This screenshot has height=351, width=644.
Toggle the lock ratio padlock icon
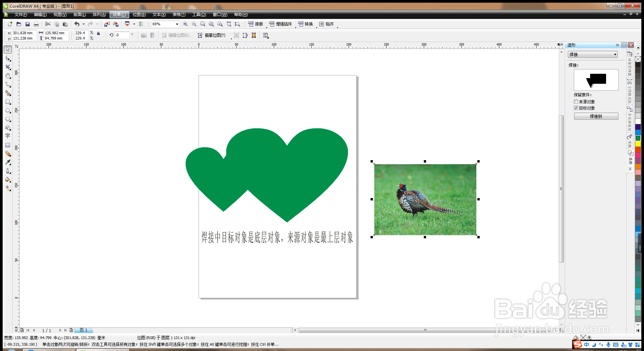point(98,33)
